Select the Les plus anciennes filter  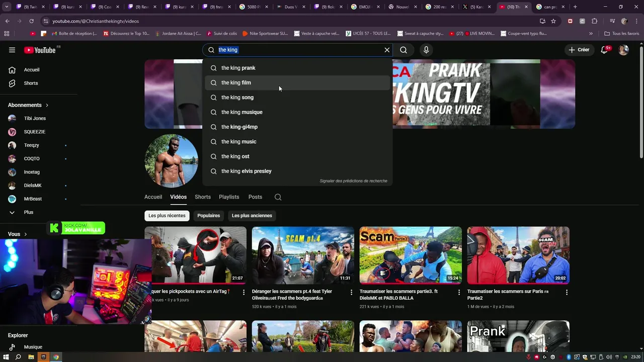tap(252, 216)
